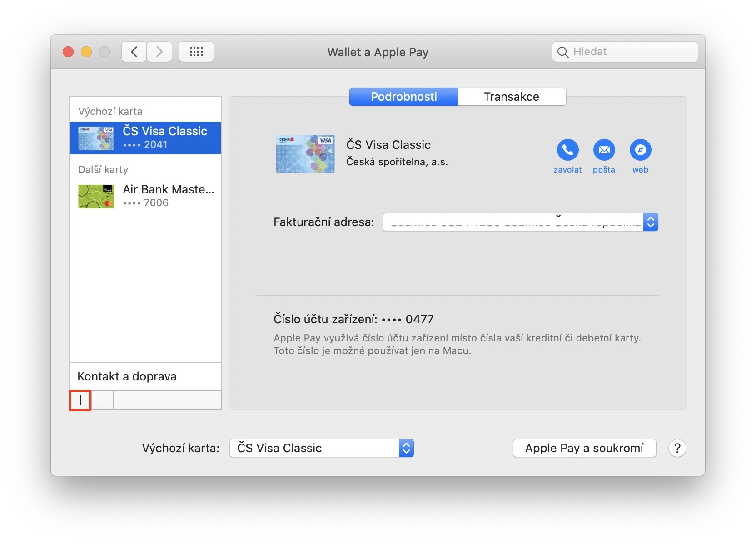Viewport: 756px width, 543px height.
Task: Click the zavolat label
Action: [x=567, y=170]
